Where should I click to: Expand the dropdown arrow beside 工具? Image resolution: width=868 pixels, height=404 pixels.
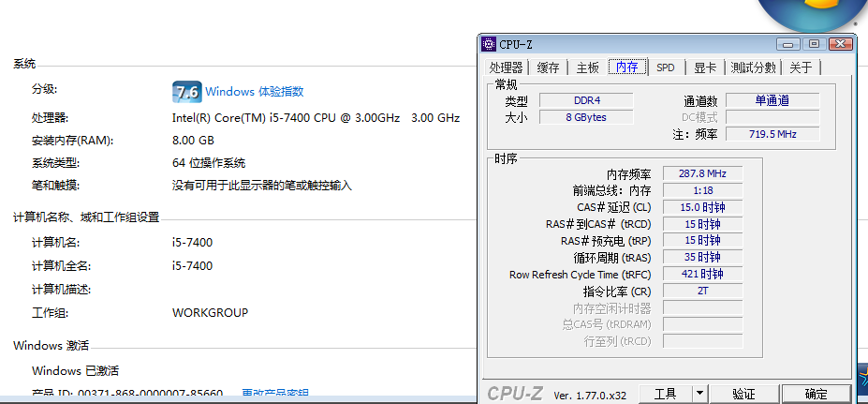699,394
